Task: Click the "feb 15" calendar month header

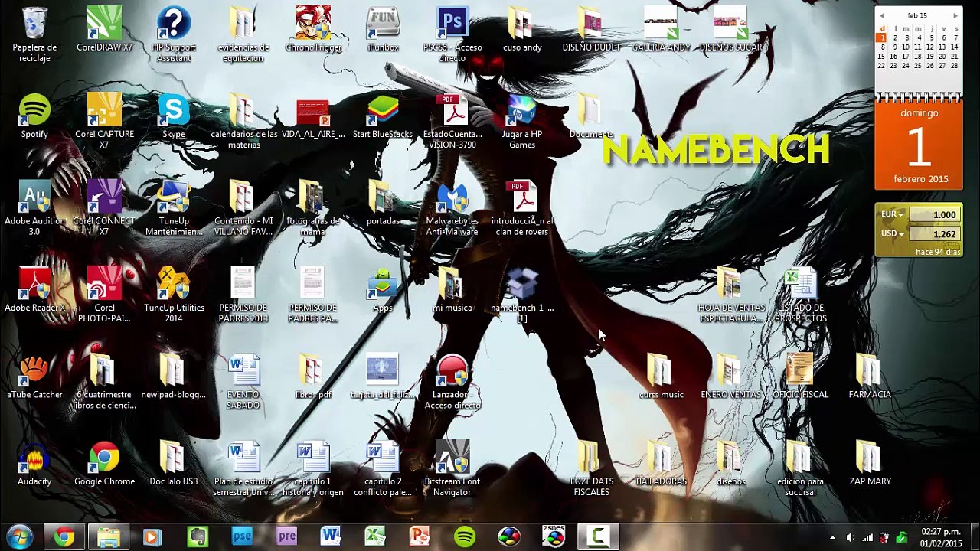Action: coord(917,16)
